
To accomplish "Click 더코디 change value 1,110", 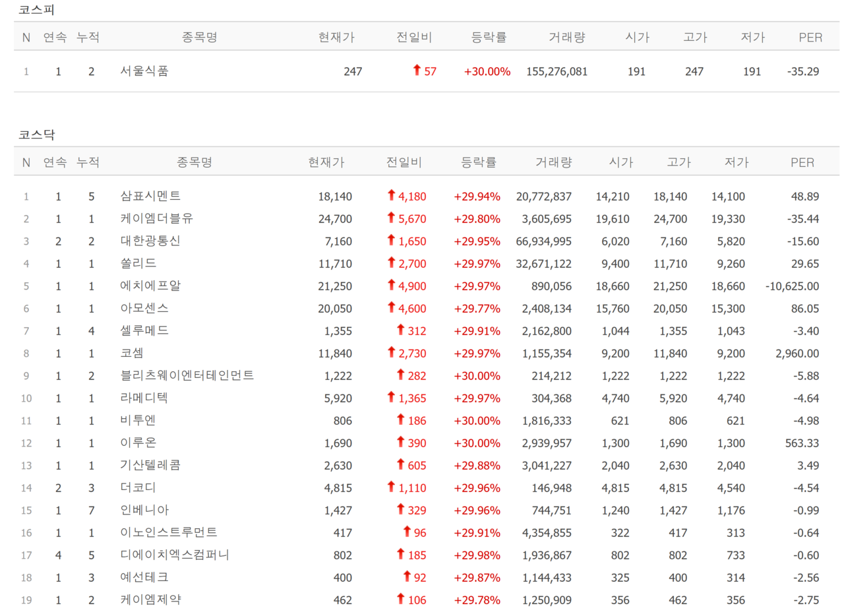I will pos(413,487).
